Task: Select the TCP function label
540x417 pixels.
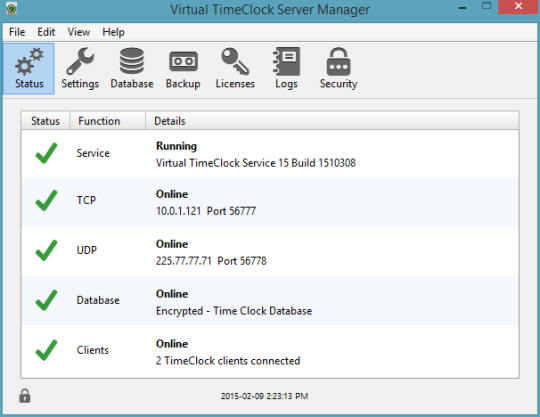Action: click(x=86, y=200)
